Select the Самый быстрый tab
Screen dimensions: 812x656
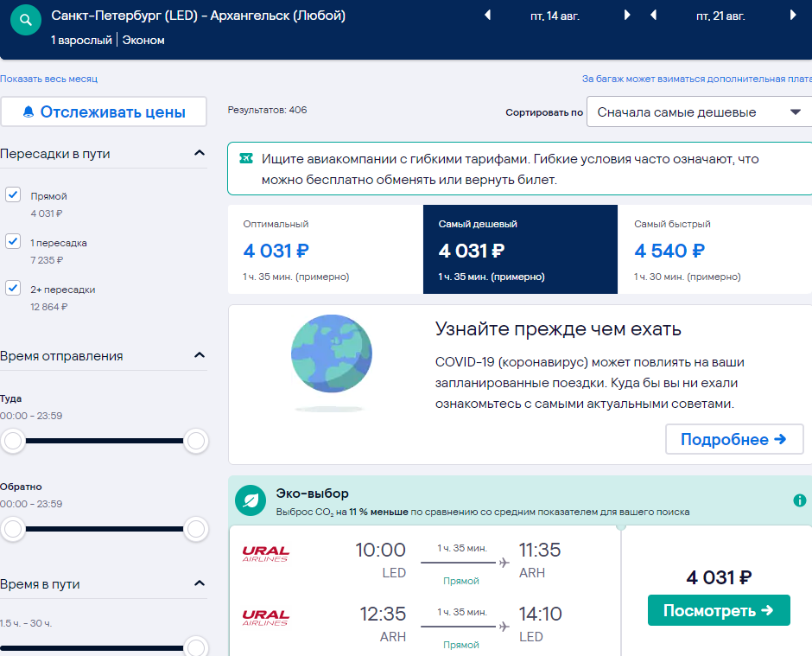click(714, 249)
